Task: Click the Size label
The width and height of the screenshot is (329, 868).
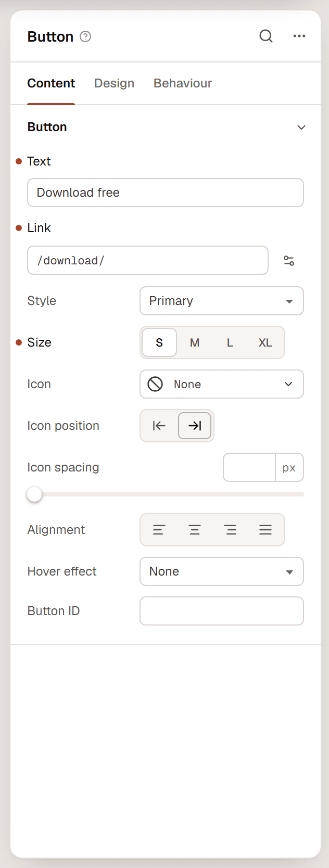Action: 39,342
